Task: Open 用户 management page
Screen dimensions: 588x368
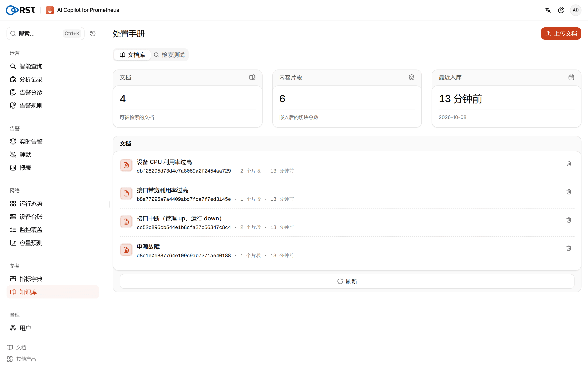Action: pos(53,328)
